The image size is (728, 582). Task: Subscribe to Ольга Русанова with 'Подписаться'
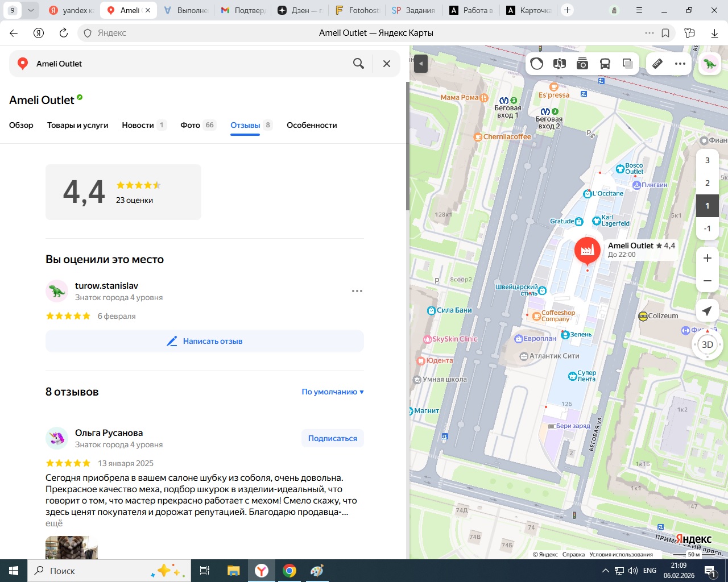tap(333, 438)
